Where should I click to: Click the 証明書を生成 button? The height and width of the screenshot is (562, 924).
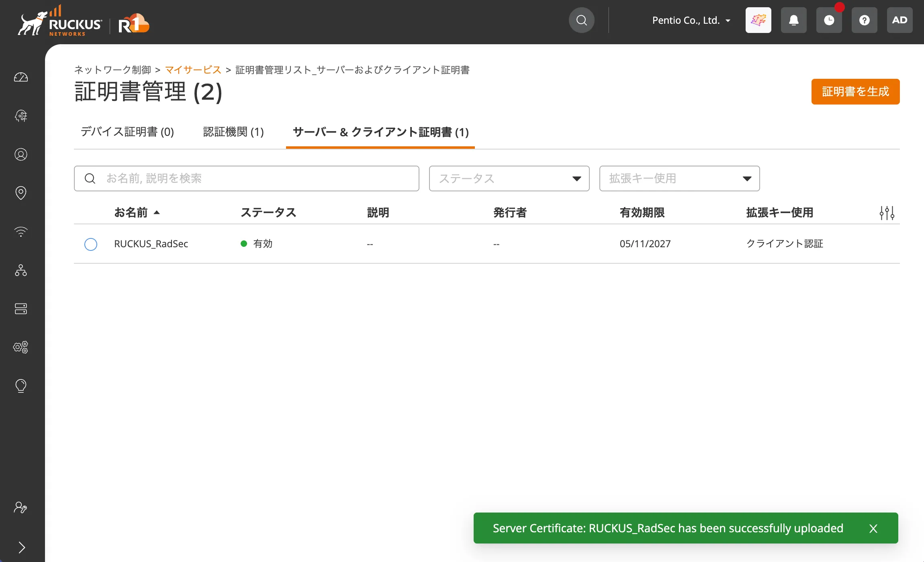coord(855,92)
